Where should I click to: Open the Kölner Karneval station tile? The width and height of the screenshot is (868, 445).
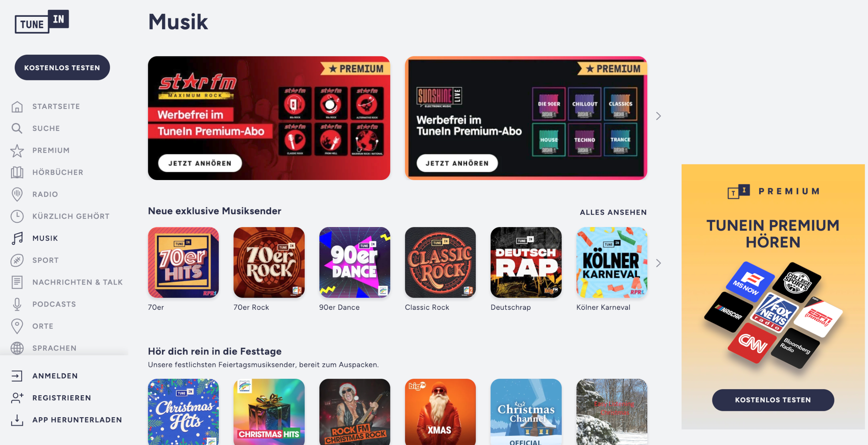(x=612, y=263)
